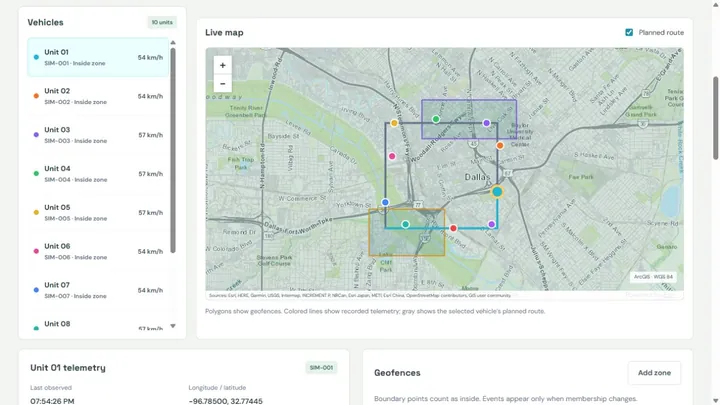Image resolution: width=720 pixels, height=405 pixels.
Task: Click the 'Geofences' heading
Action: point(397,373)
